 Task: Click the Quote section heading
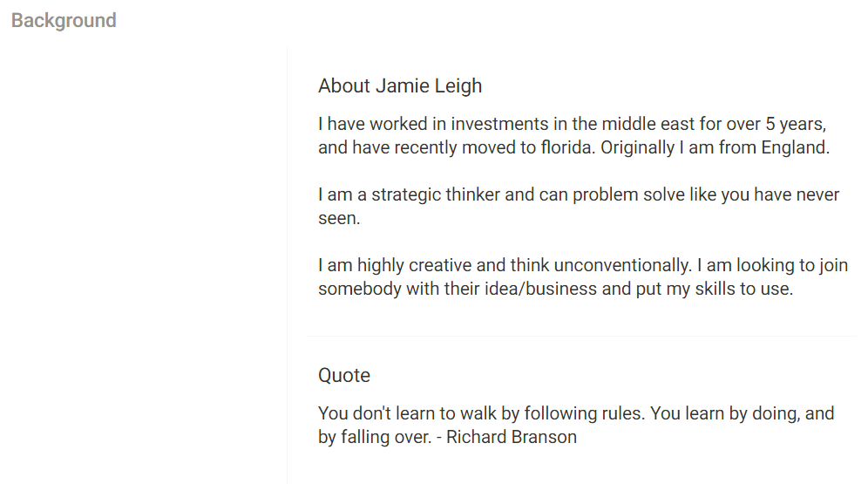click(343, 376)
